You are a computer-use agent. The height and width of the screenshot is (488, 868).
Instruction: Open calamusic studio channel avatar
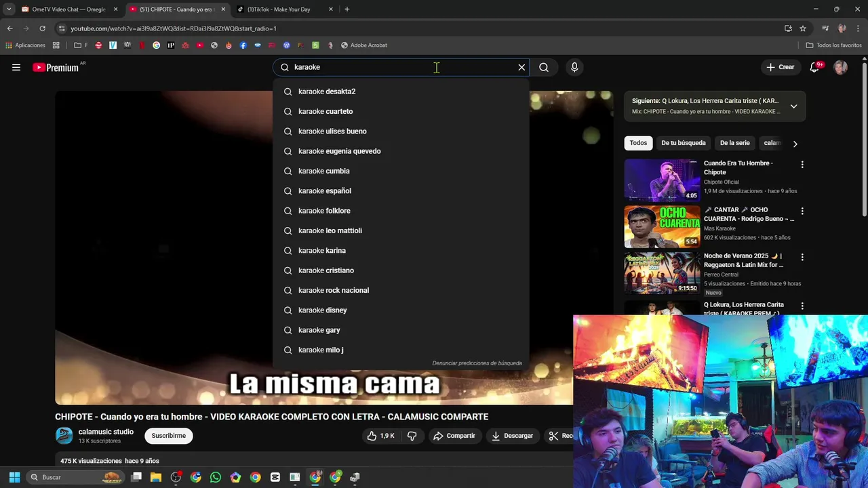64,436
